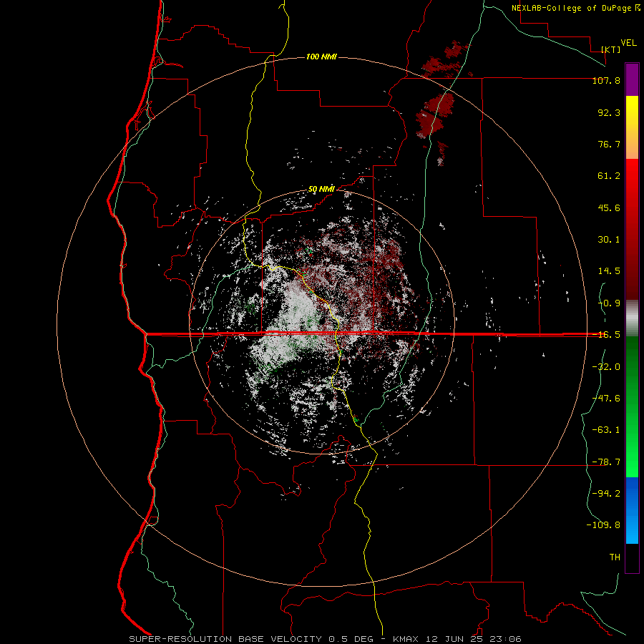Select the 45.6 scale value

pyautogui.click(x=609, y=208)
